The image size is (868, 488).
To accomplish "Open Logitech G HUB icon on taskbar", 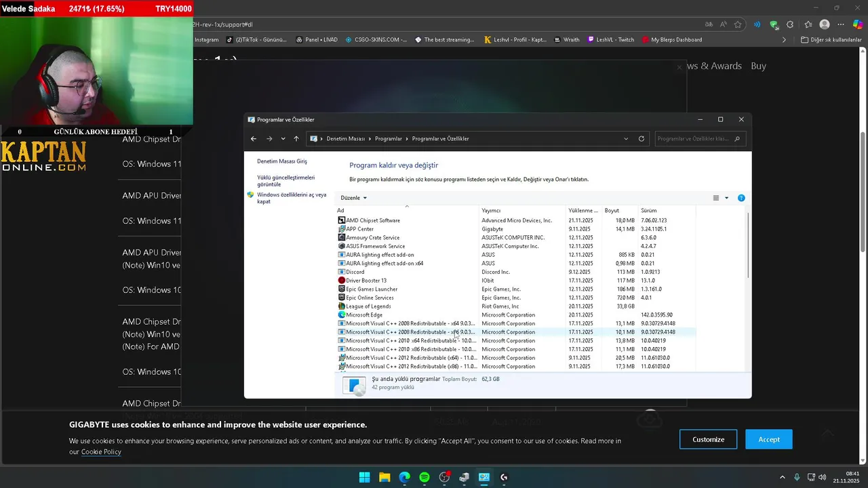I will [504, 477].
